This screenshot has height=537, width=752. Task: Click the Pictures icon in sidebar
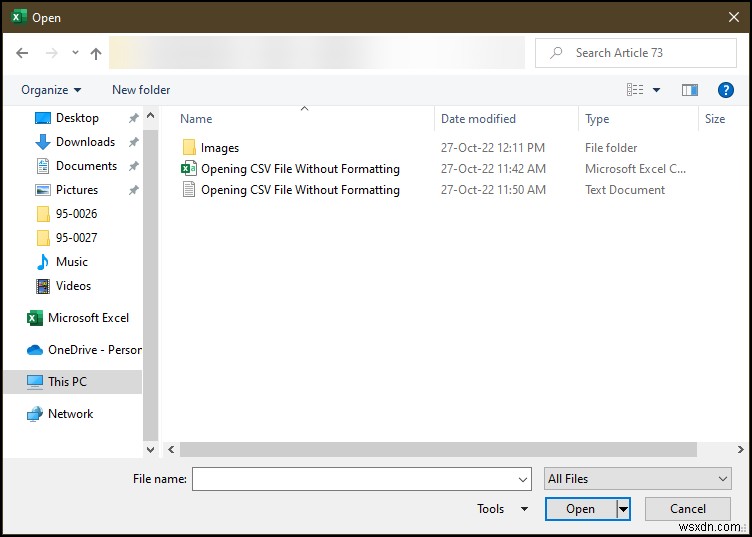43,190
